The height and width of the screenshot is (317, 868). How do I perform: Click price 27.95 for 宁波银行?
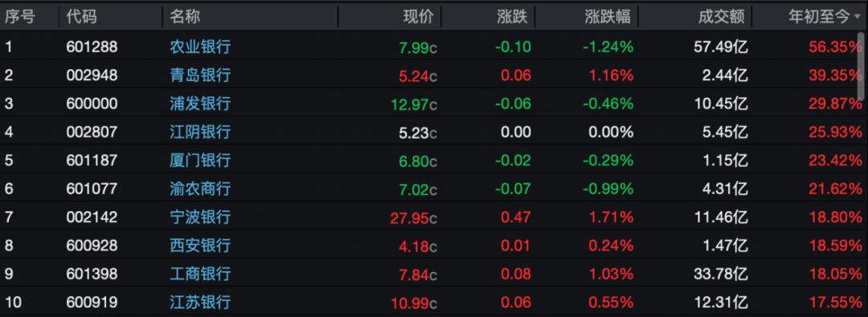[414, 218]
